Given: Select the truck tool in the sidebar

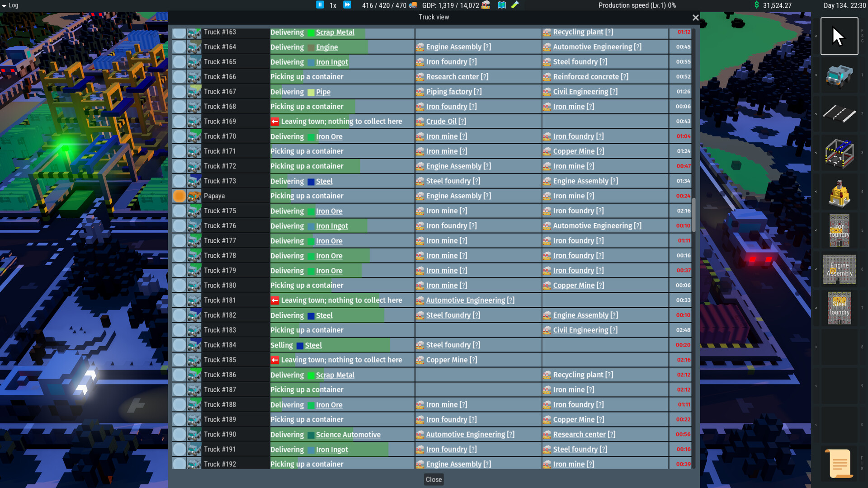Looking at the screenshot, I should point(840,76).
